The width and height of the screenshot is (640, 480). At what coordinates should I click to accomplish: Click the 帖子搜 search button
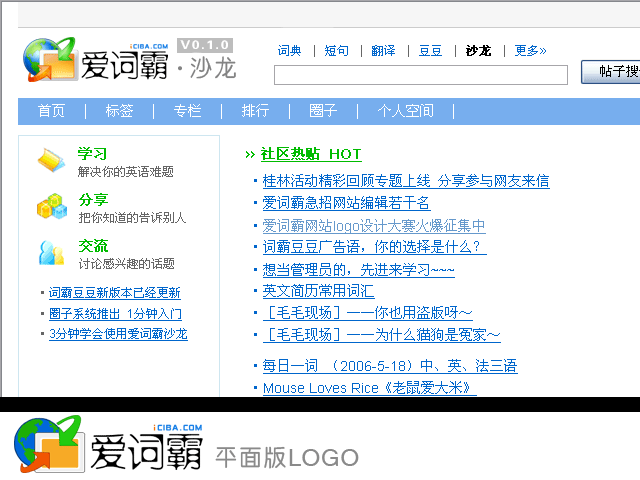coord(611,72)
